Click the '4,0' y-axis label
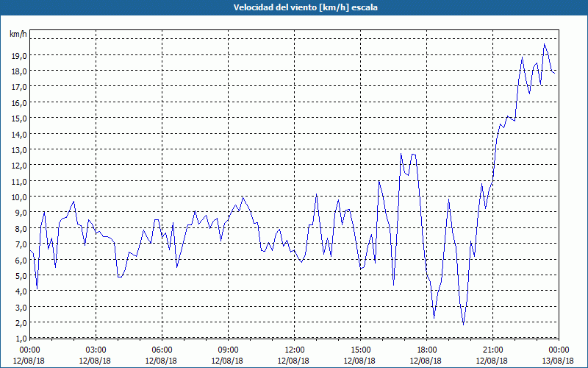 (21, 291)
